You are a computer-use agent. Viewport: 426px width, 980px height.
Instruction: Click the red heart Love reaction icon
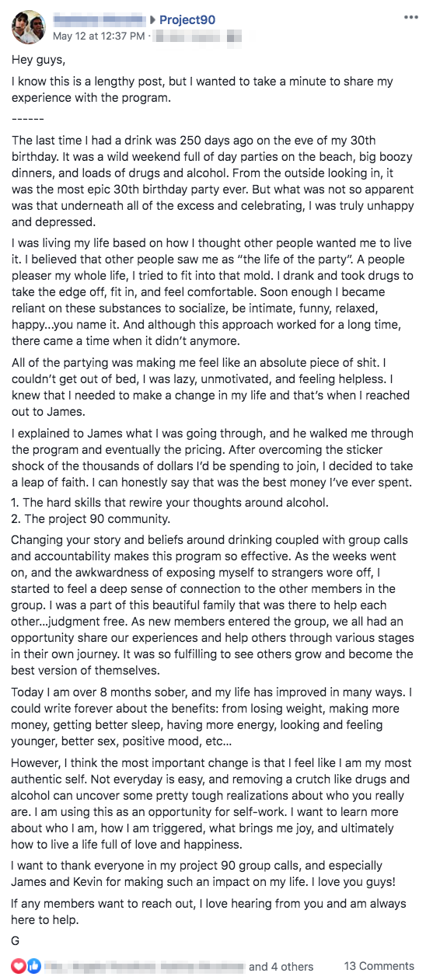pos(18,966)
